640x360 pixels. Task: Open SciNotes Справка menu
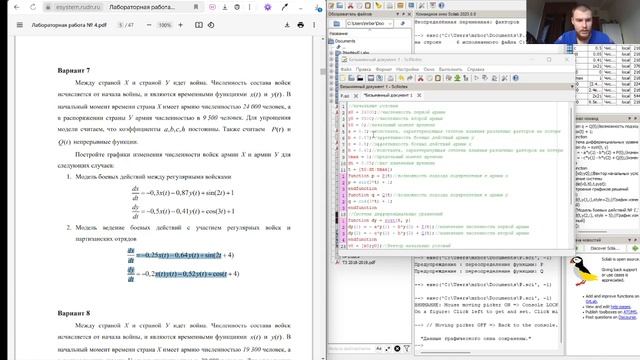(475, 69)
